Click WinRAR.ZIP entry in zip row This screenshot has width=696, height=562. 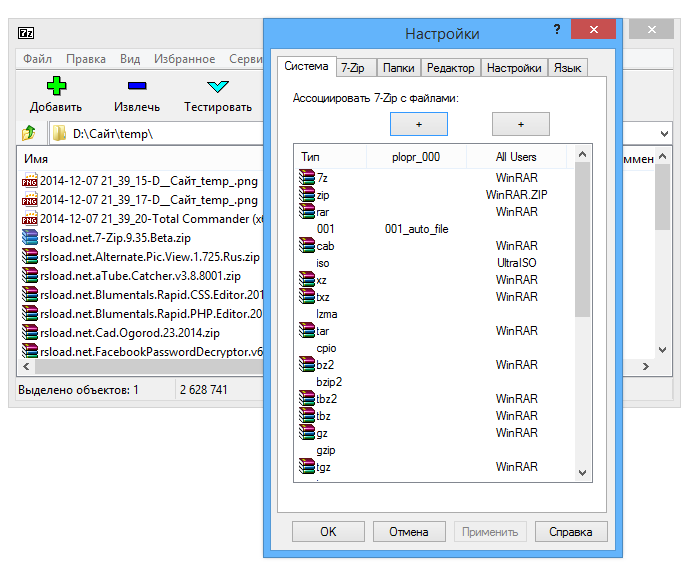pos(516,194)
